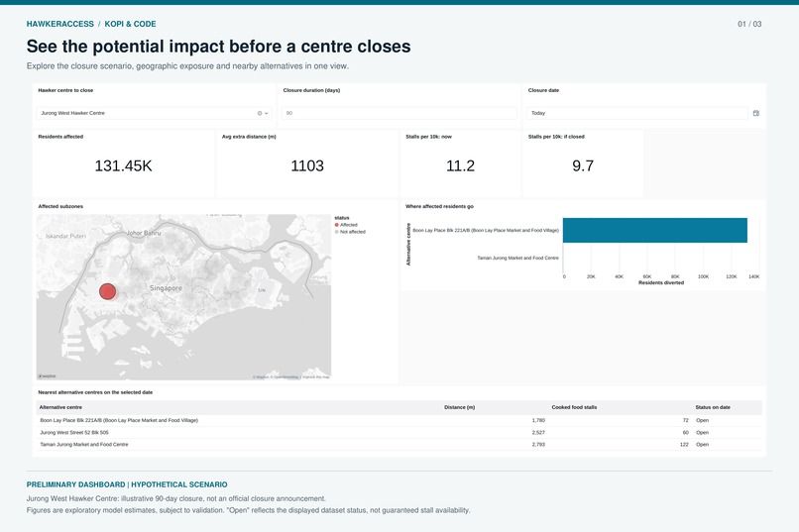Click the Affected subzones panel title
This screenshot has width=799, height=532.
point(60,206)
